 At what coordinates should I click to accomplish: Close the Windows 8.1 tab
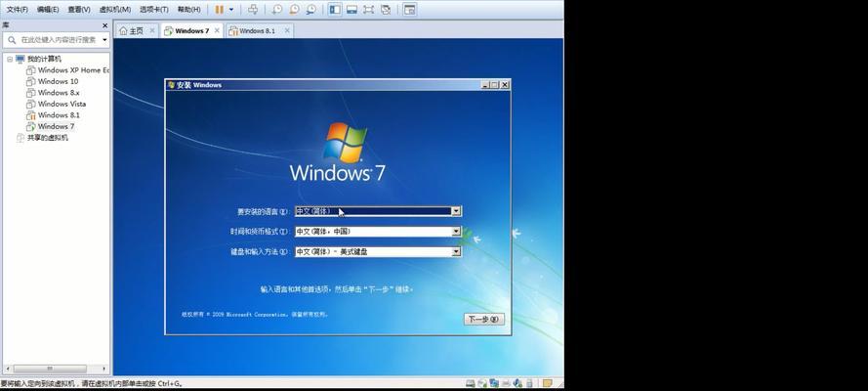(287, 31)
